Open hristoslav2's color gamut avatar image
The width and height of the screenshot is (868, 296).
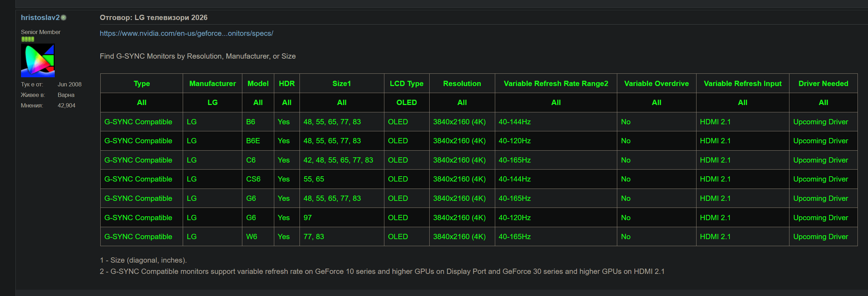(38, 60)
